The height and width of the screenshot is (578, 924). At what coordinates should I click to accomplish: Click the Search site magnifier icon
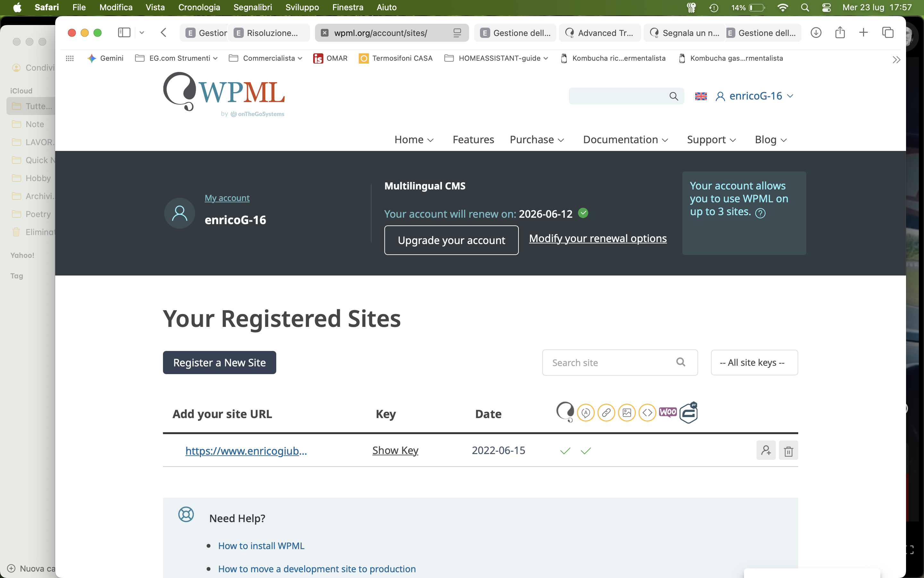680,362
